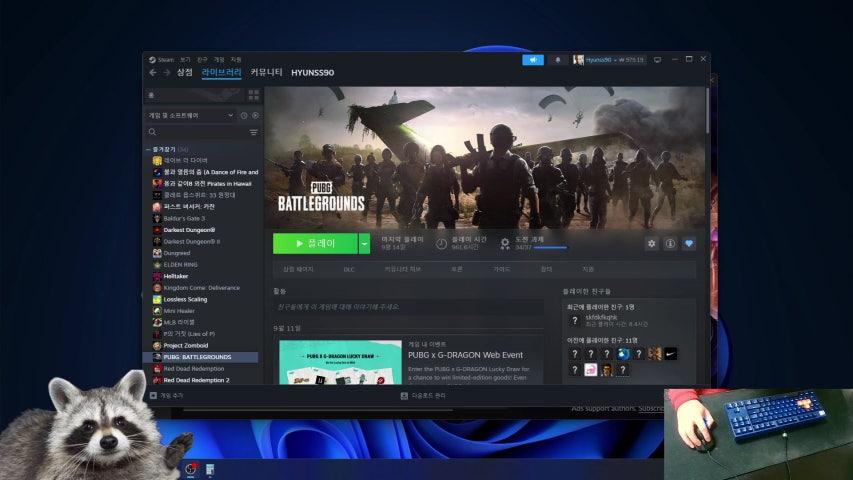Go forward with the right arrow
The height and width of the screenshot is (480, 853).
[167, 72]
